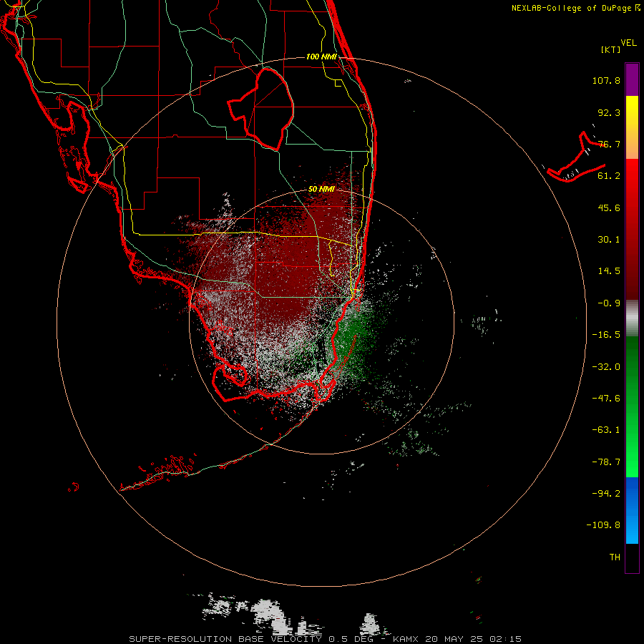Screen dimensions: 644x644
Task: Click the -32.0 legend value
Action: (606, 367)
